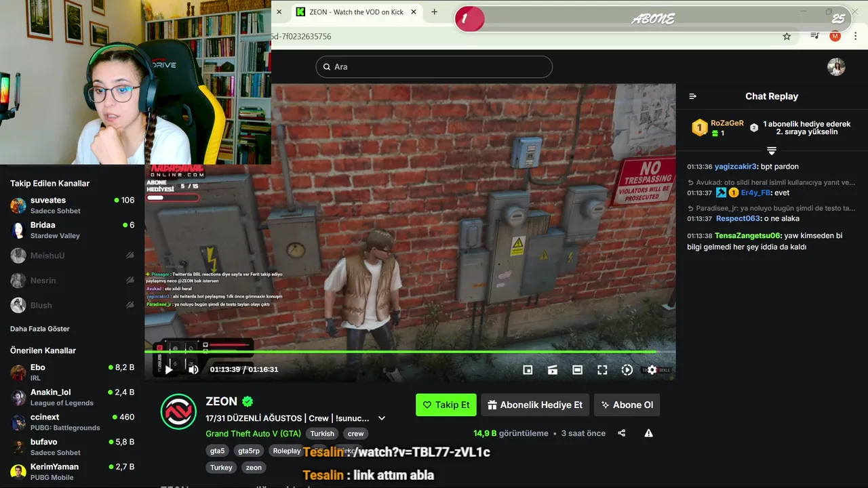Open Grand Theft Auto V (GTA) category link
This screenshot has width=868, height=488.
pos(253,434)
